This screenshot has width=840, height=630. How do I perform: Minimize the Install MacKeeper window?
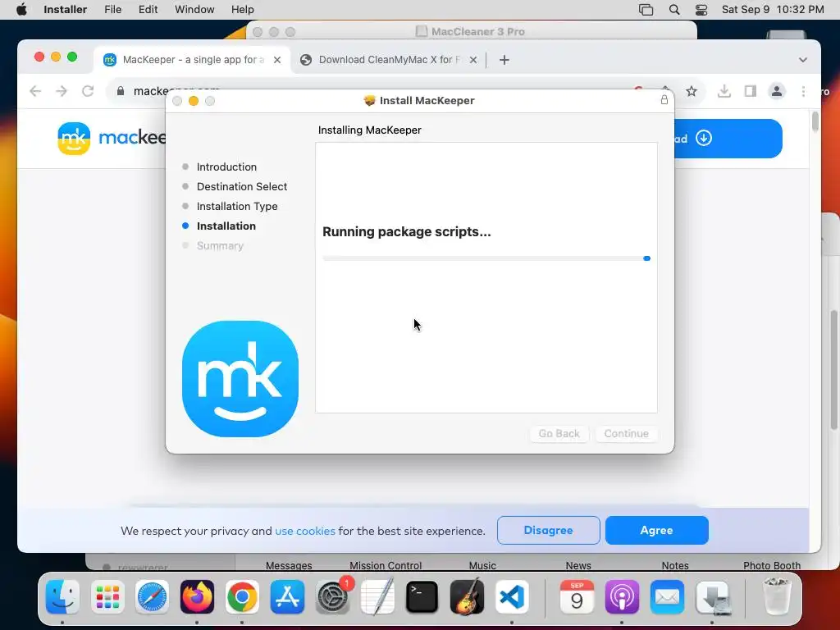pyautogui.click(x=194, y=101)
